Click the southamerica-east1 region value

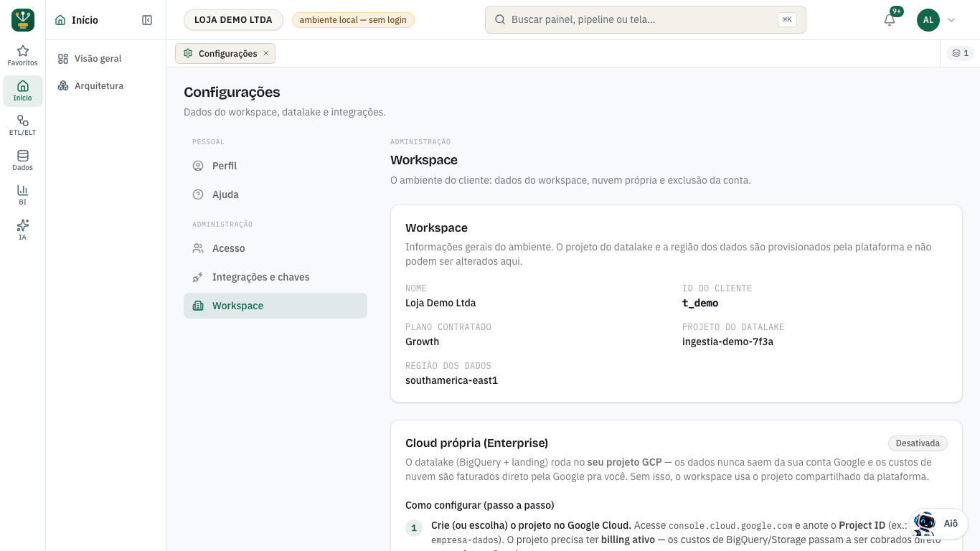[451, 380]
